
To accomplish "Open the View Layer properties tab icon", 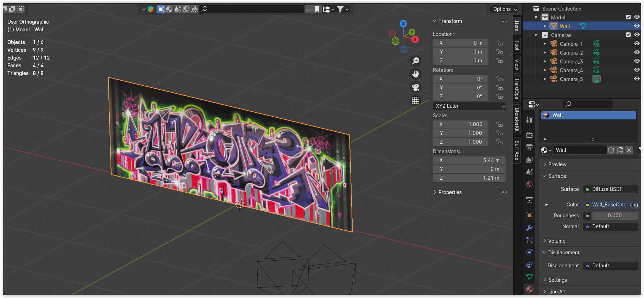I will pos(529,160).
